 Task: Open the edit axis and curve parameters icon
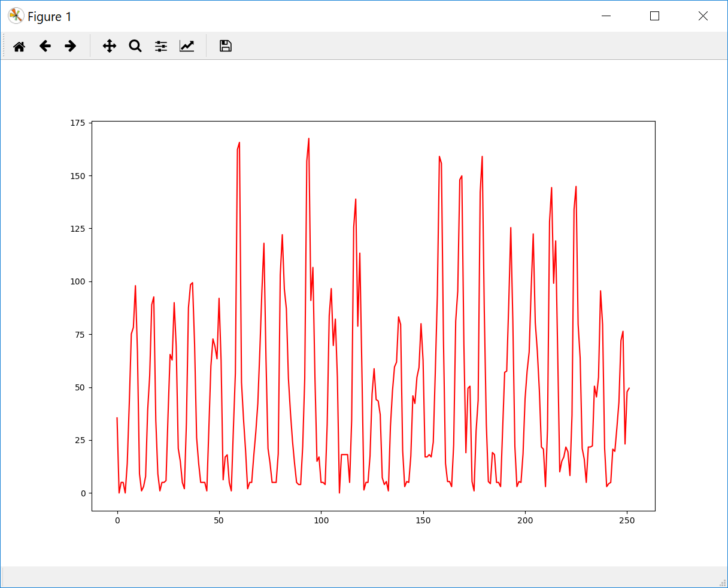187,46
